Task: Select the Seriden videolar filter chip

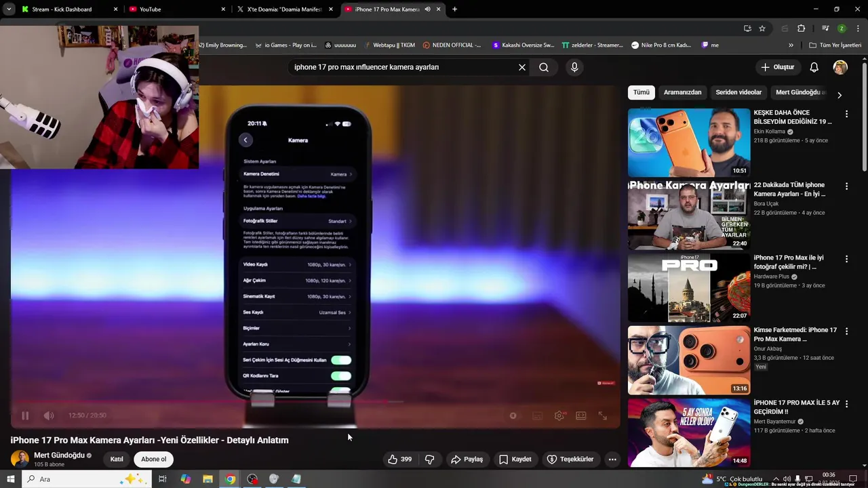Action: [x=738, y=92]
